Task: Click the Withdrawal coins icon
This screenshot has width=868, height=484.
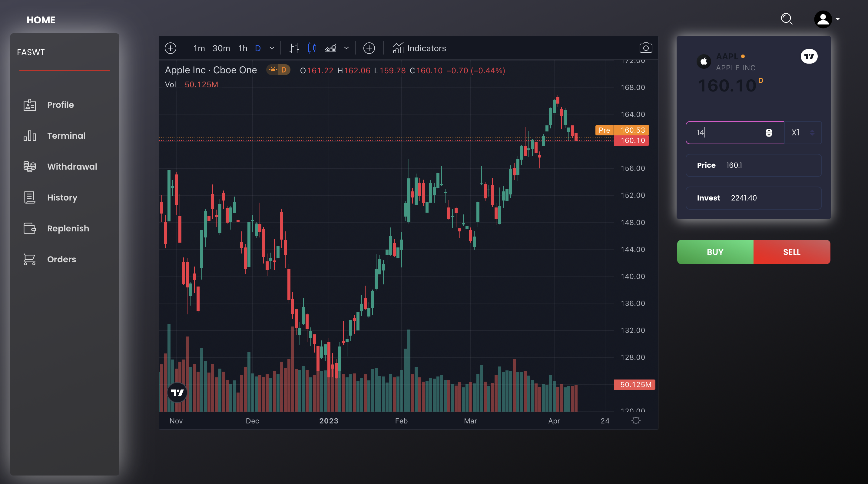Action: (x=30, y=167)
